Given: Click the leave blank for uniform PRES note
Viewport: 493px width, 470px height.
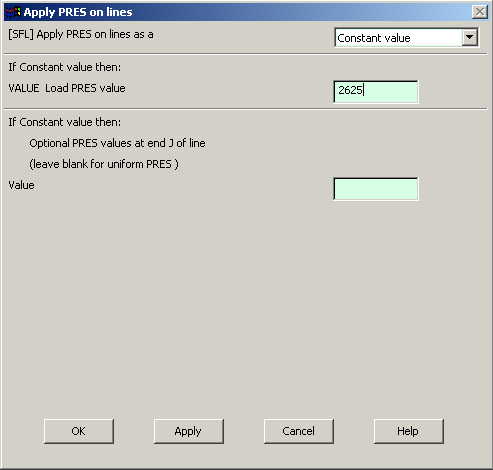Looking at the screenshot, I should click(x=104, y=164).
